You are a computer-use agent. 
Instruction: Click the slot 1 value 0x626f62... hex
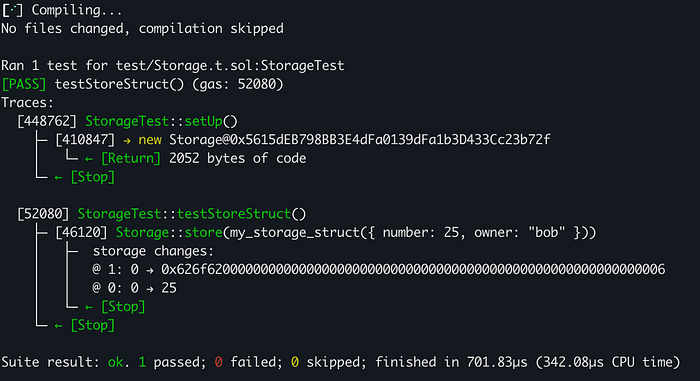(413, 269)
